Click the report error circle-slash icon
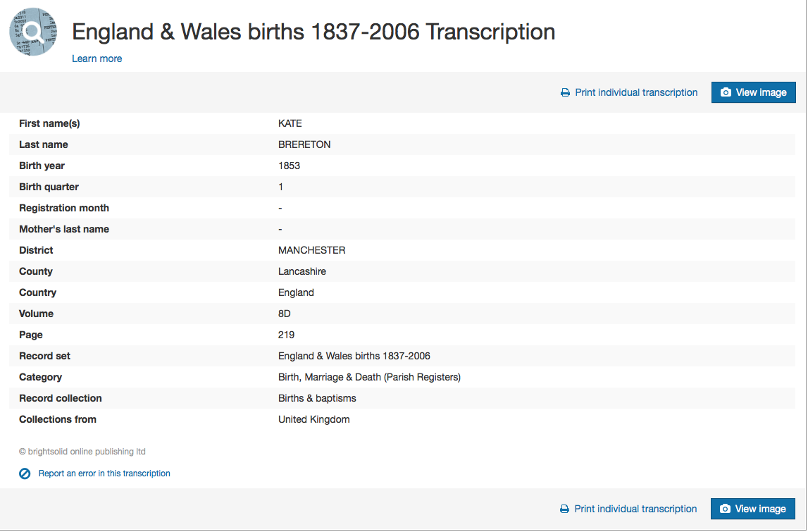The height and width of the screenshot is (532, 808). coord(25,474)
